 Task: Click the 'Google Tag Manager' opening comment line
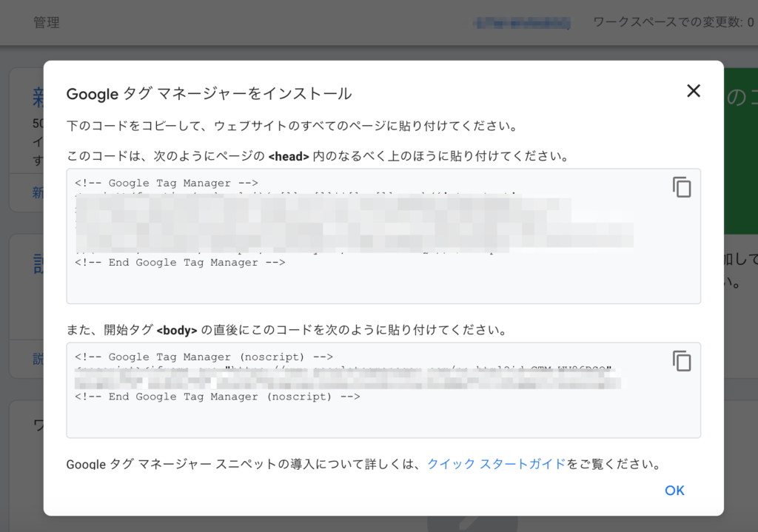166,183
